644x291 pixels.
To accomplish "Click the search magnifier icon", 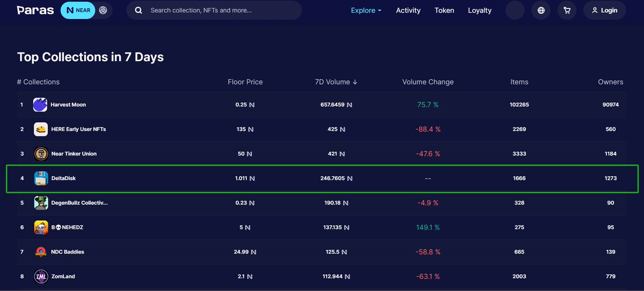I will pos(138,10).
